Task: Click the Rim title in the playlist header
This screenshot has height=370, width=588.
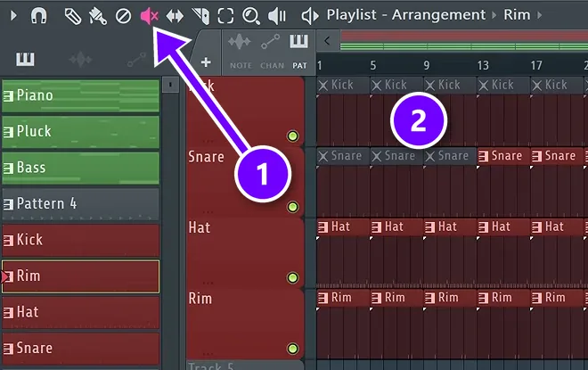Action: click(517, 15)
